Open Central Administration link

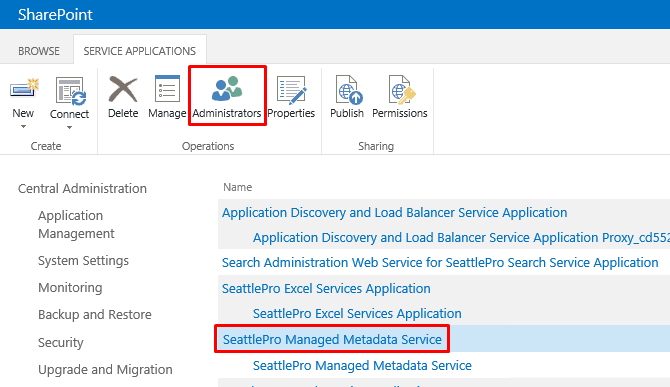(82, 188)
